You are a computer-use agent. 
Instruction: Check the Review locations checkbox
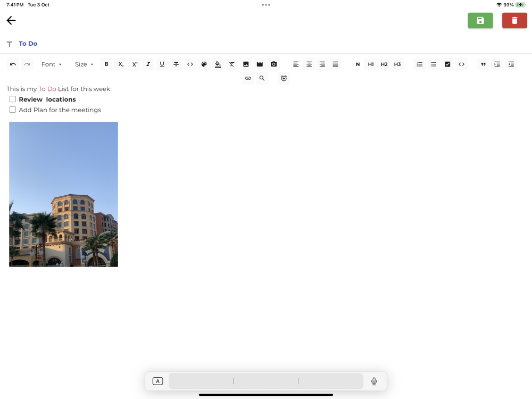click(13, 99)
